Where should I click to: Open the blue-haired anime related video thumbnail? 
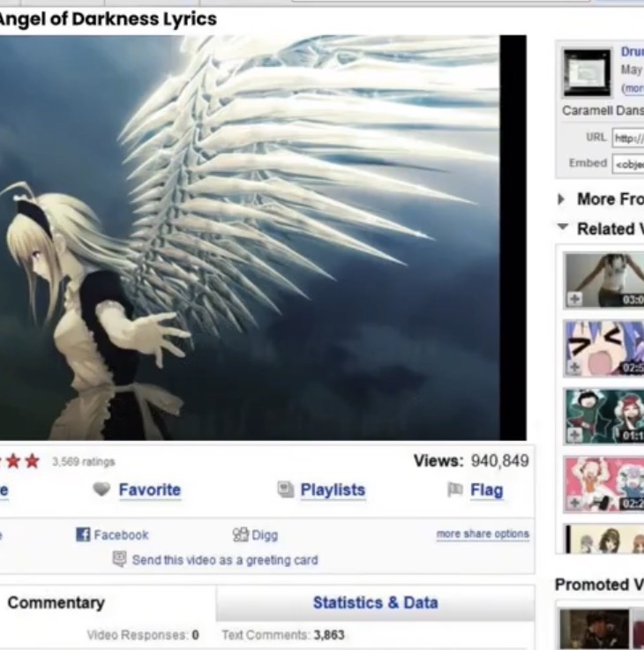point(605,348)
